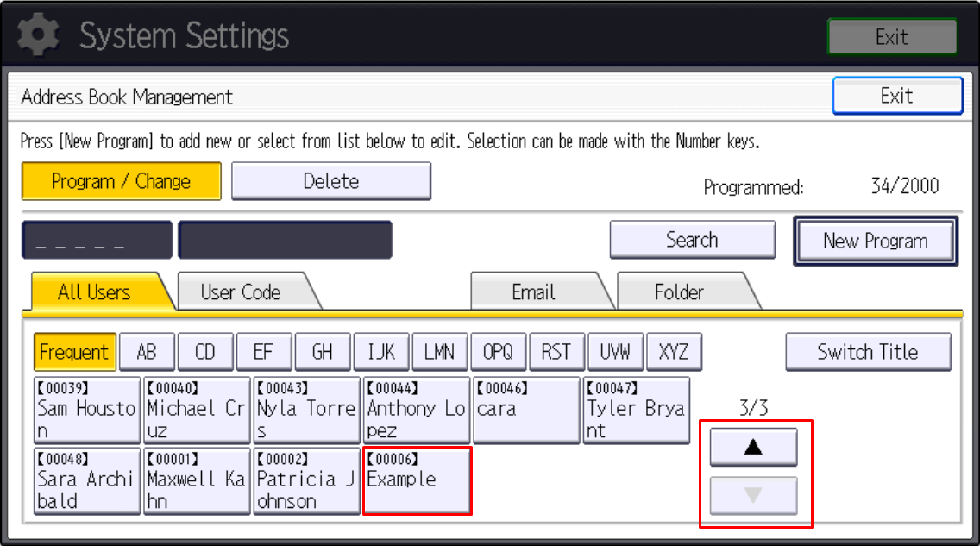Switch to the User Code tab
Screen dimensions: 980x546
(242, 292)
